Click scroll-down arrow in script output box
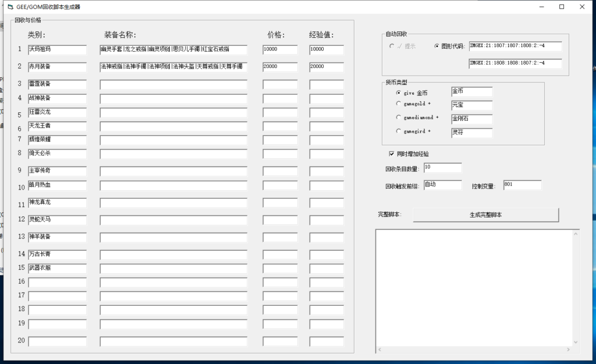 (x=576, y=342)
